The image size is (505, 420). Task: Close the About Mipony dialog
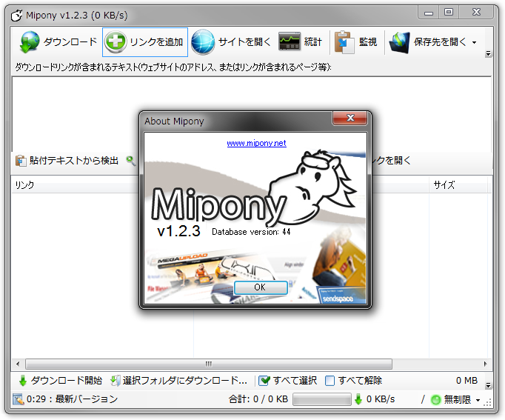click(x=350, y=118)
